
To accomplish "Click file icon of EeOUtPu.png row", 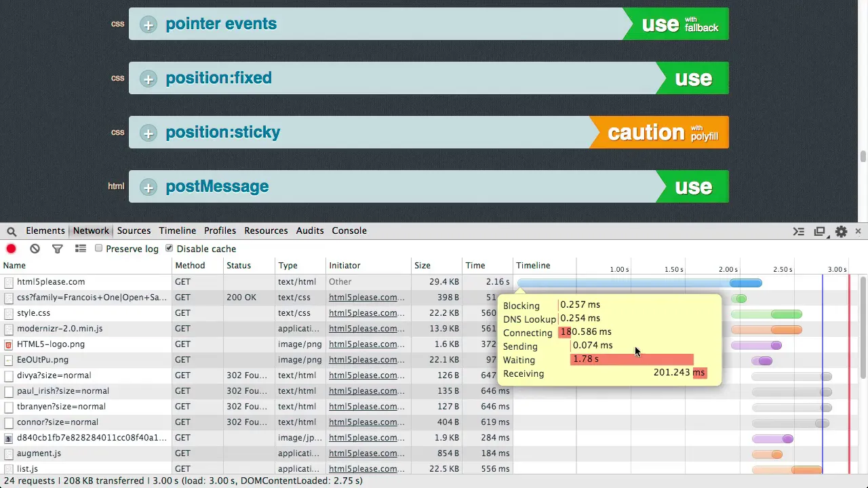I will coord(9,360).
